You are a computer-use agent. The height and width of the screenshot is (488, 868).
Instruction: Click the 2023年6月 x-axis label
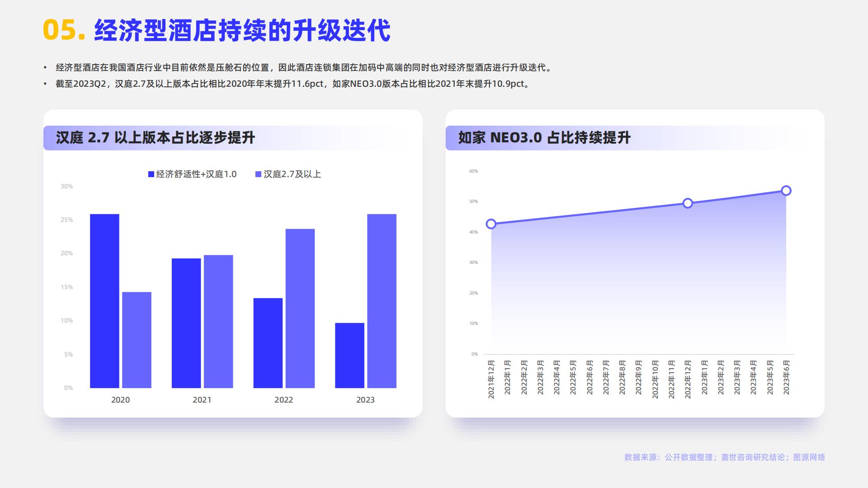[787, 377]
